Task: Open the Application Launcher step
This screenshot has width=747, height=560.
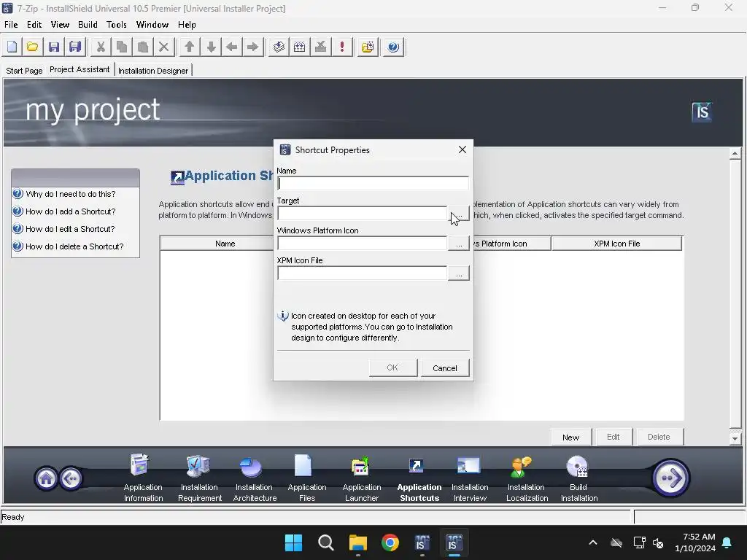Action: click(x=362, y=478)
